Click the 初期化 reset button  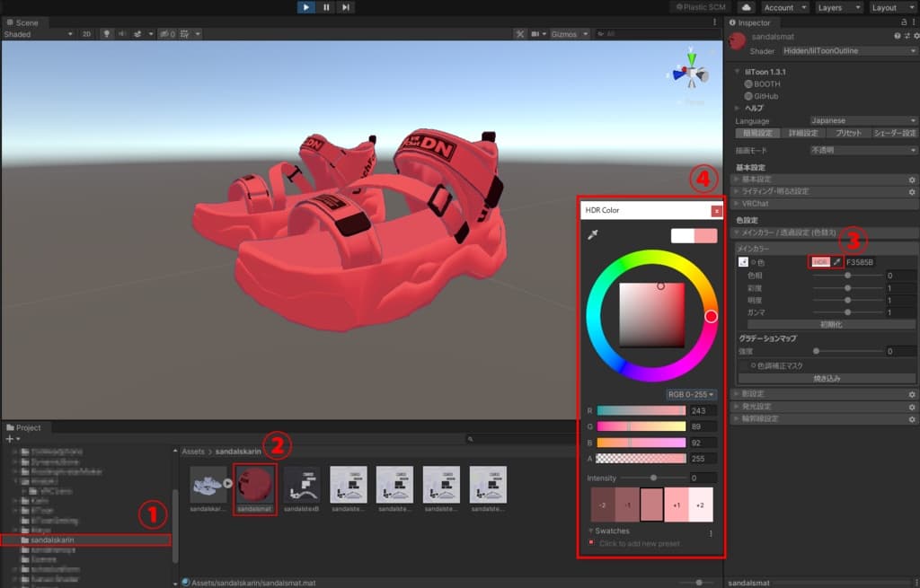825,324
